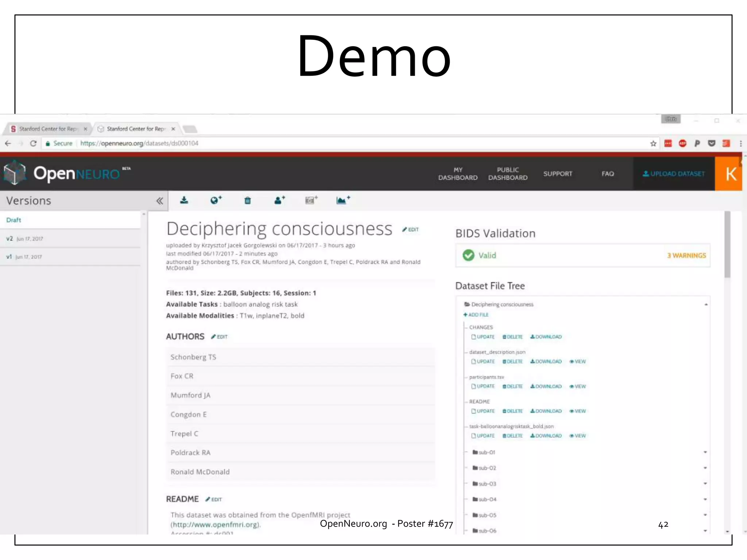
Task: Click the run analysis chart icon
Action: point(342,200)
